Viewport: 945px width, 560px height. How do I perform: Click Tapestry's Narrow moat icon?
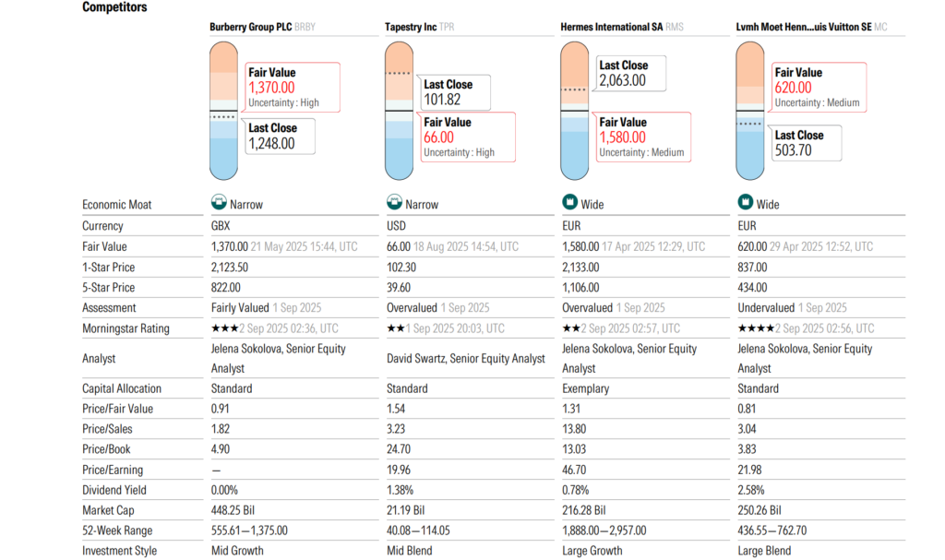(x=394, y=202)
